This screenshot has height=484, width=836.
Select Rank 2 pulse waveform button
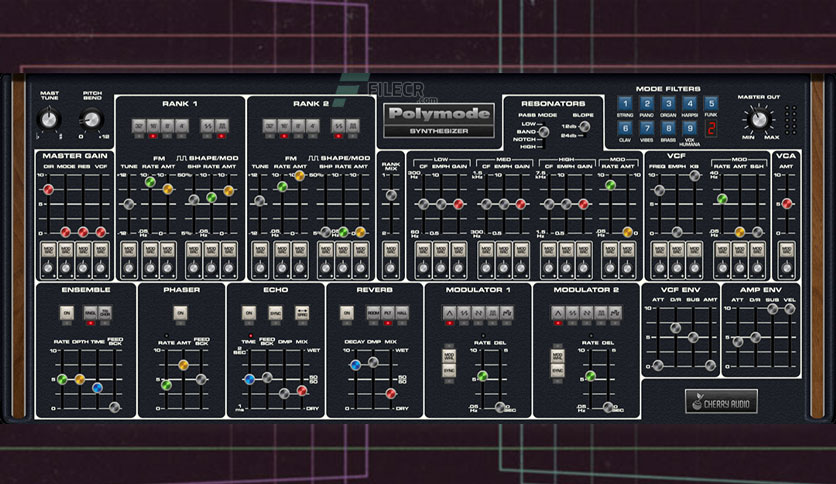[352, 126]
